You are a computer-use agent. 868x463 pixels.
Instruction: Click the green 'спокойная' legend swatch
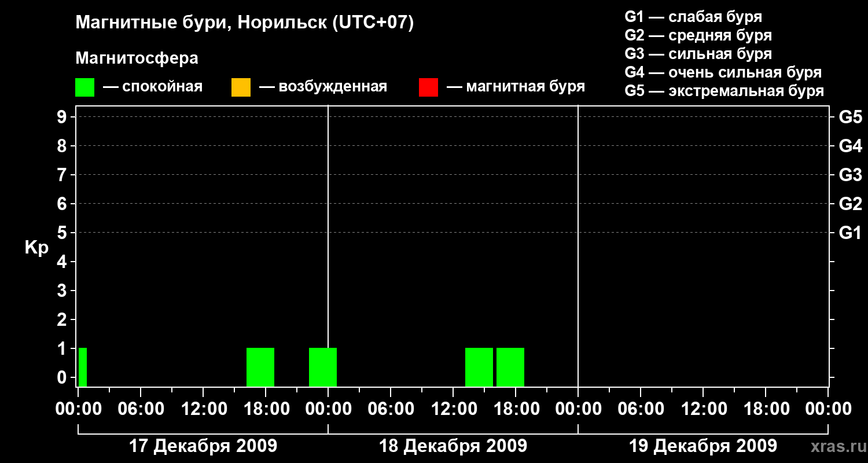click(x=84, y=87)
